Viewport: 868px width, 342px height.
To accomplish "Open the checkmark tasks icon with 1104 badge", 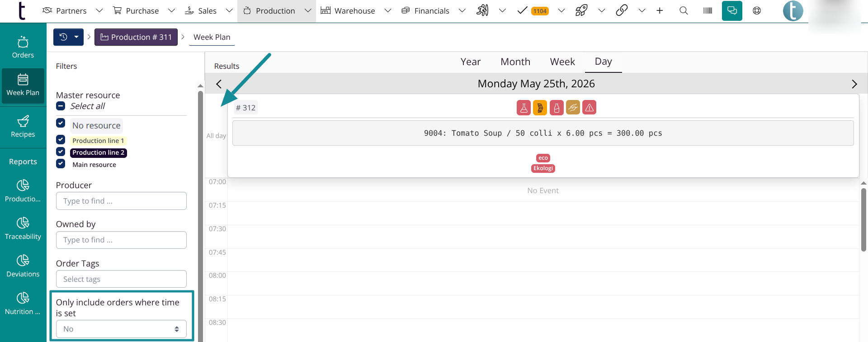I will click(x=533, y=10).
